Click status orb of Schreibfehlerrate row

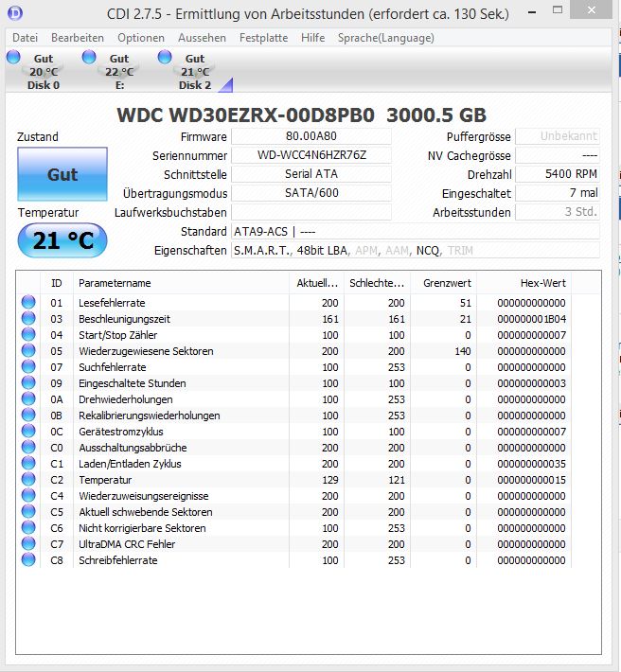pos(28,559)
